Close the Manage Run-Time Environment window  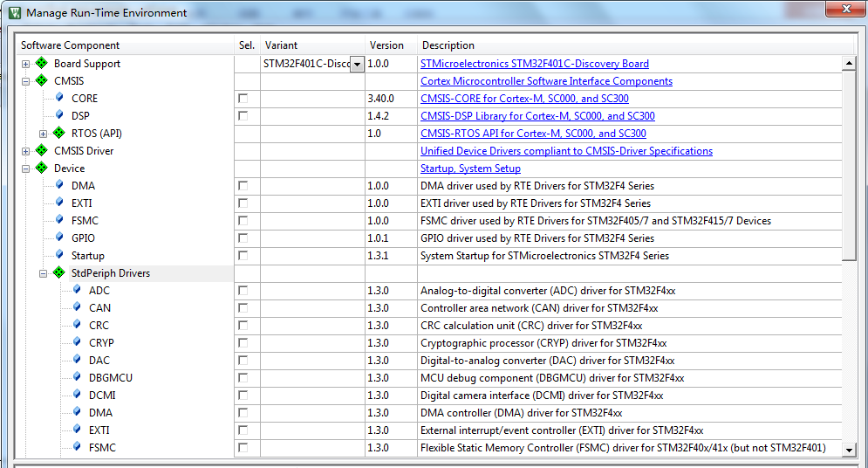(846, 9)
